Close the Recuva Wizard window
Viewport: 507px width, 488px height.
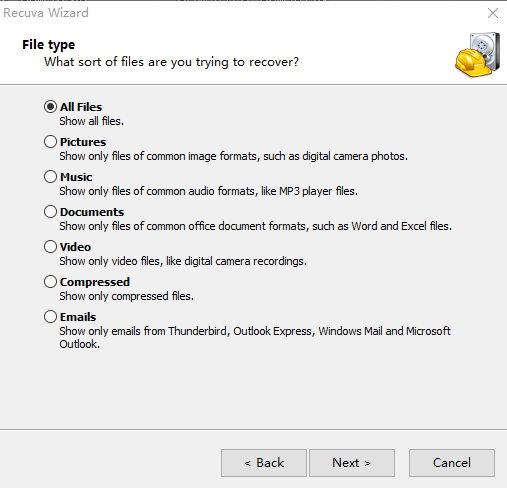tap(493, 13)
